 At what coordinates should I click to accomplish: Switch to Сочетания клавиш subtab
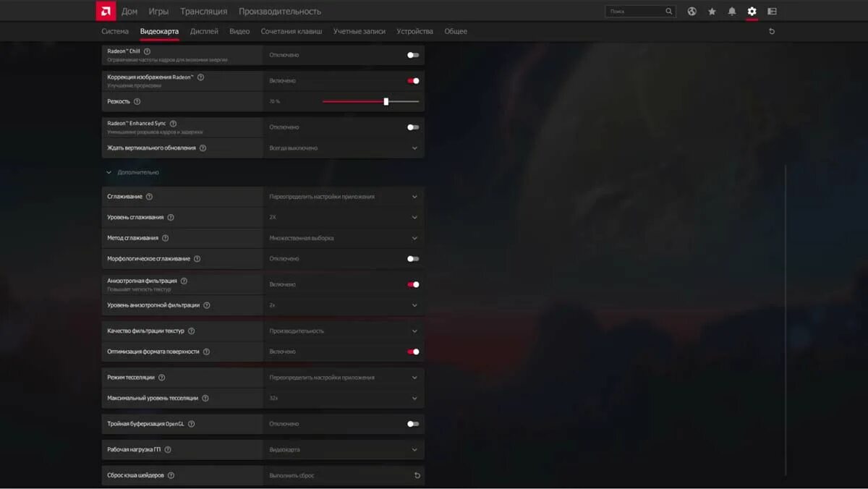tap(292, 31)
